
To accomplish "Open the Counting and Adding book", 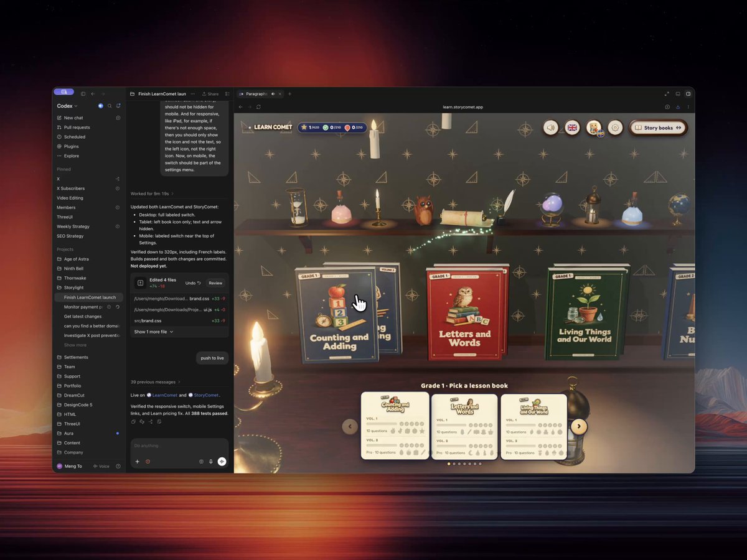I will tap(338, 316).
